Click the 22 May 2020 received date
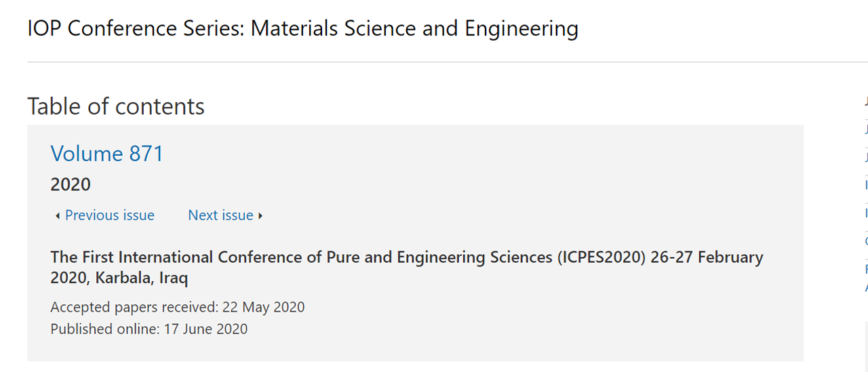Image resolution: width=868 pixels, height=372 pixels. point(264,307)
